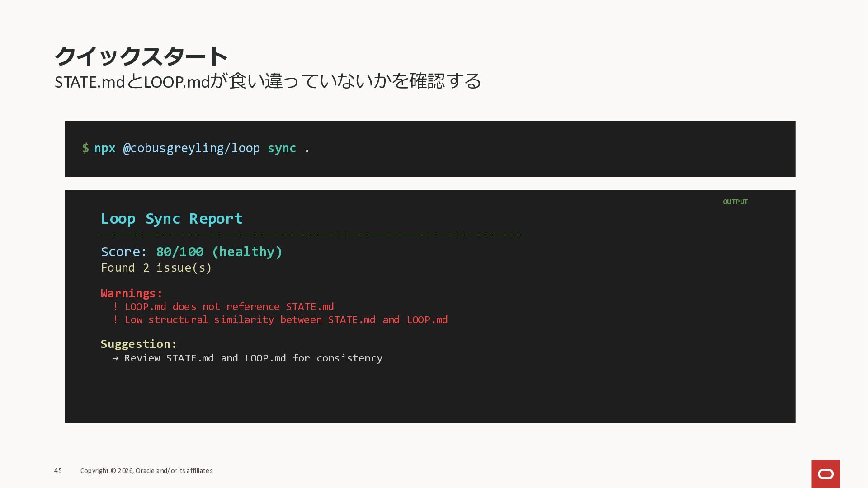Click the Found 2 issue(s) line
868x488 pixels.
[x=156, y=268]
